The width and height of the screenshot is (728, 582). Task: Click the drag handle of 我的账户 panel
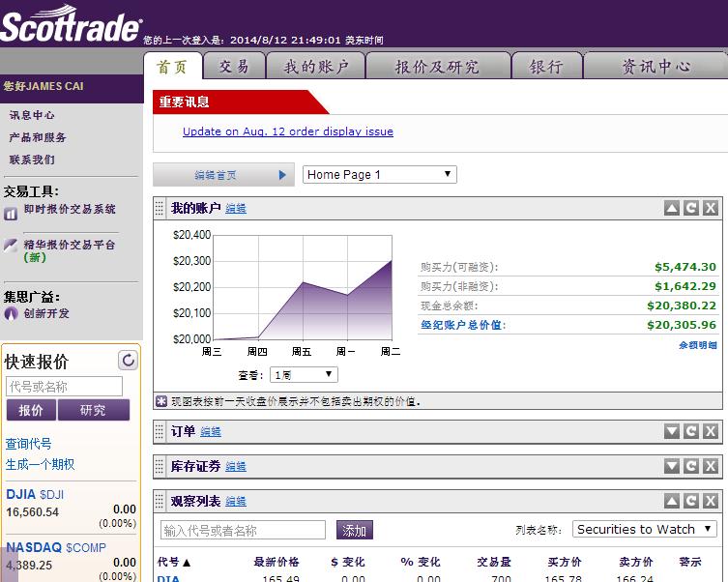click(x=160, y=208)
